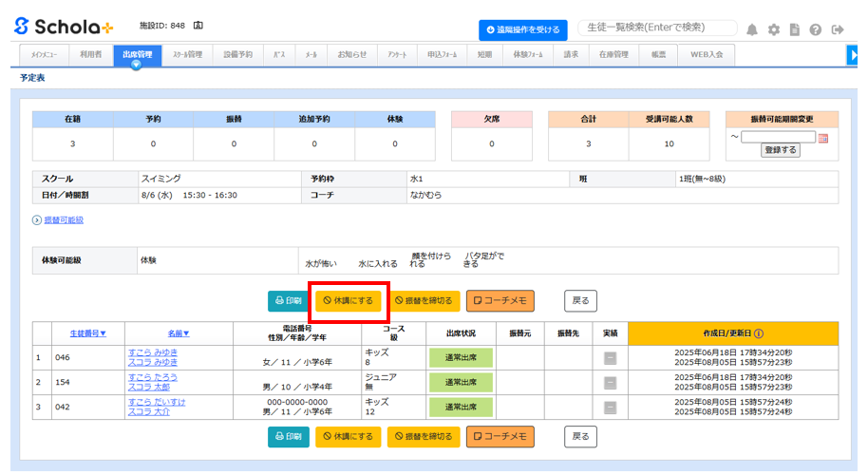Open the lower コーチメモ button
Screen dimensions: 868x475
tap(500, 436)
